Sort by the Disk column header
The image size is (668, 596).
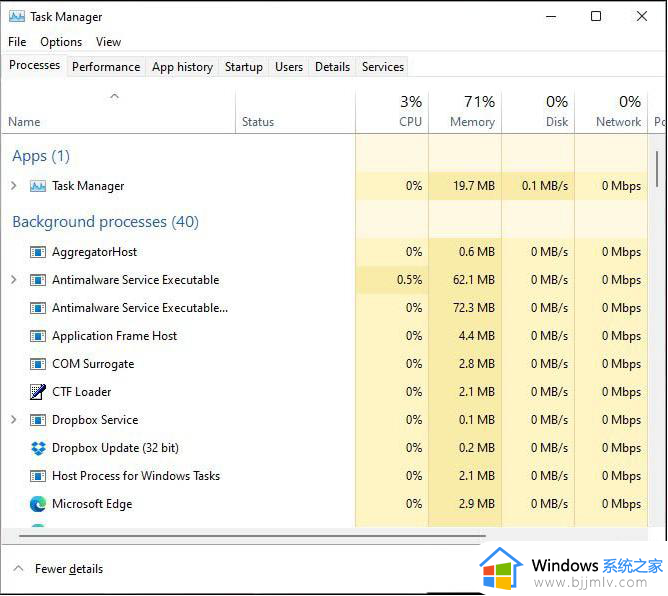(x=538, y=112)
